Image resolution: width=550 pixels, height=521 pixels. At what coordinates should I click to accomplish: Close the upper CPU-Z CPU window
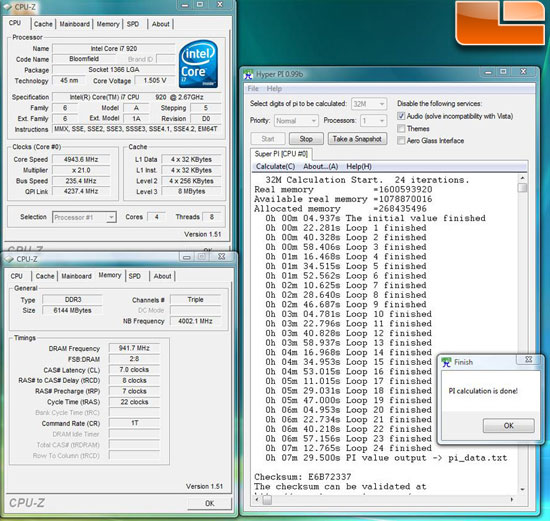[220, 5]
